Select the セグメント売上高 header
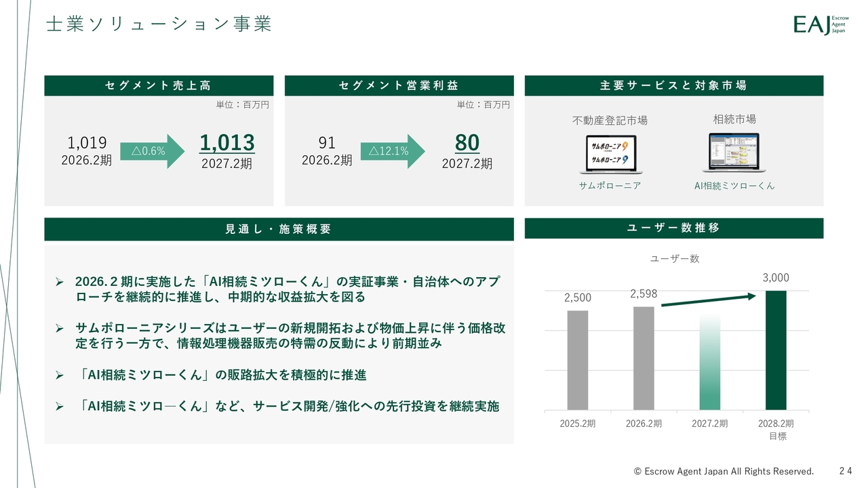The width and height of the screenshot is (868, 488). [x=159, y=85]
